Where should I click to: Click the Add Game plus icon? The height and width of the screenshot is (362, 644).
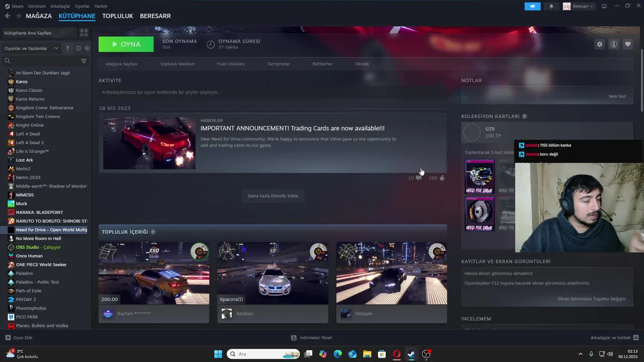click(x=8, y=338)
